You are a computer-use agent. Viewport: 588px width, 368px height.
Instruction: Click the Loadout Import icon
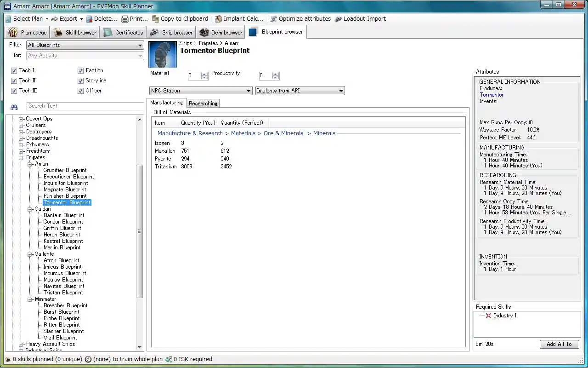[339, 19]
